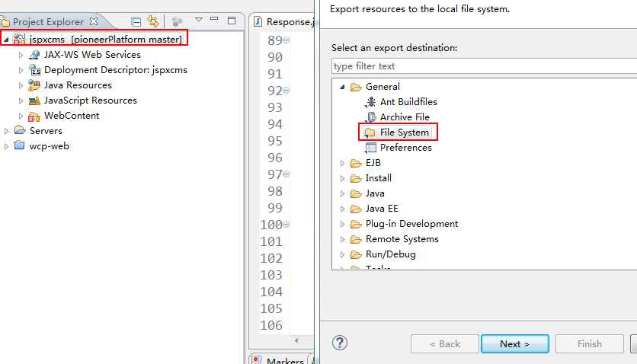Image resolution: width=637 pixels, height=364 pixels.
Task: Expand Java Resources node
Action: pos(21,85)
